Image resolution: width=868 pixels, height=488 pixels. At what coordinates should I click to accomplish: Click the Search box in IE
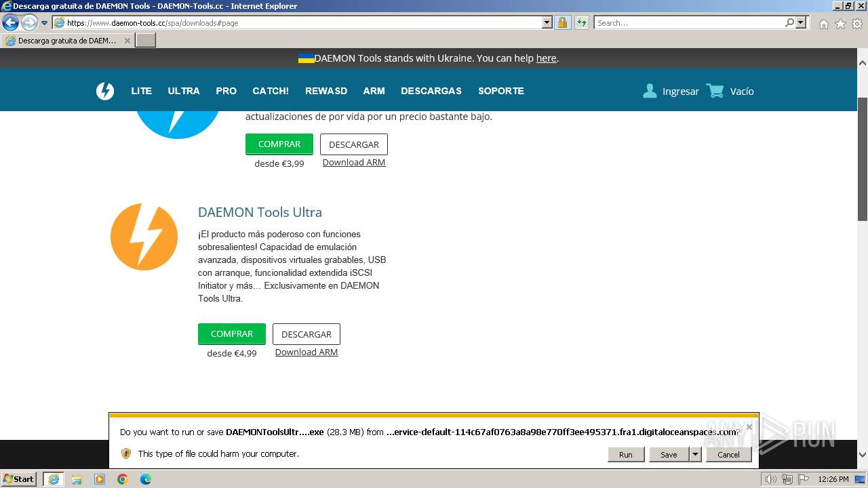coord(689,23)
